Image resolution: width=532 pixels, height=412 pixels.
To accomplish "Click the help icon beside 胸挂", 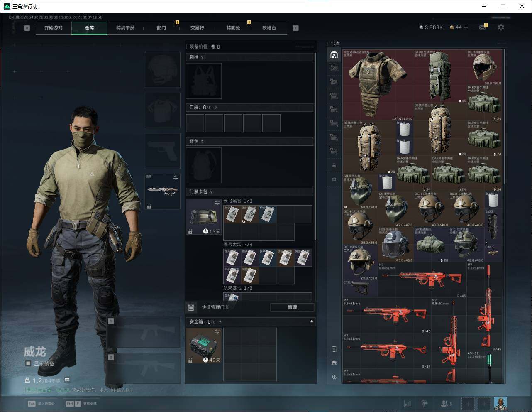I will pyautogui.click(x=203, y=57).
